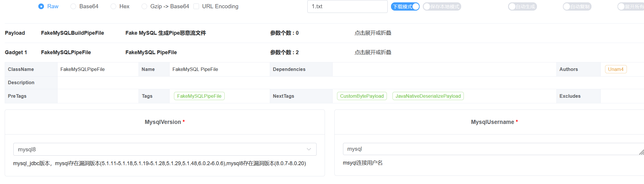Click the 1.txt filename input field

pyautogui.click(x=347, y=6)
